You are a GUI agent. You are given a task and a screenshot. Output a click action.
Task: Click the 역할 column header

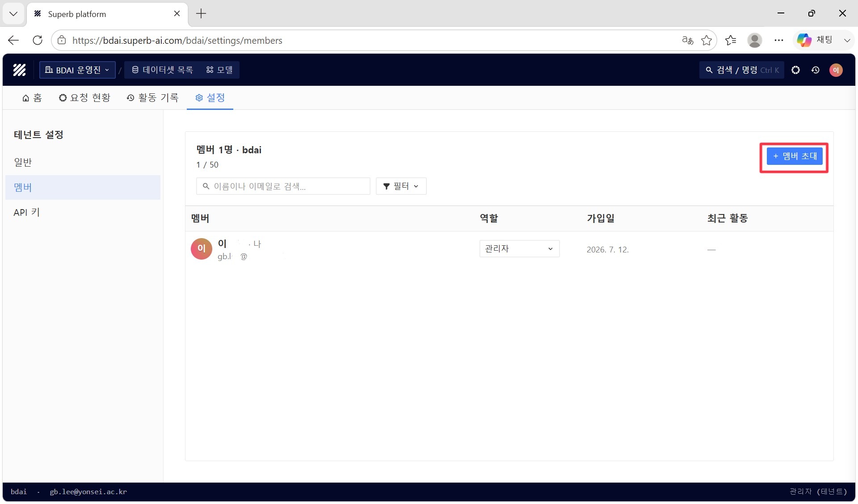(489, 218)
